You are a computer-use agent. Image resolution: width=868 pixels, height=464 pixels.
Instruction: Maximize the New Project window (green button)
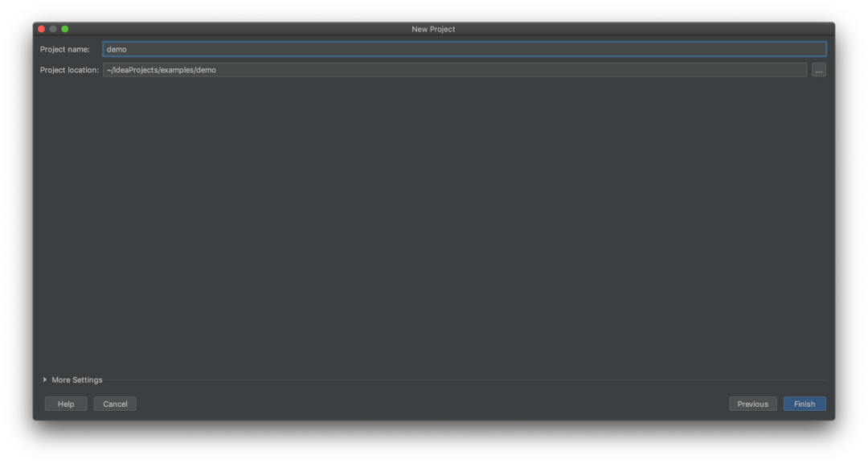(65, 29)
